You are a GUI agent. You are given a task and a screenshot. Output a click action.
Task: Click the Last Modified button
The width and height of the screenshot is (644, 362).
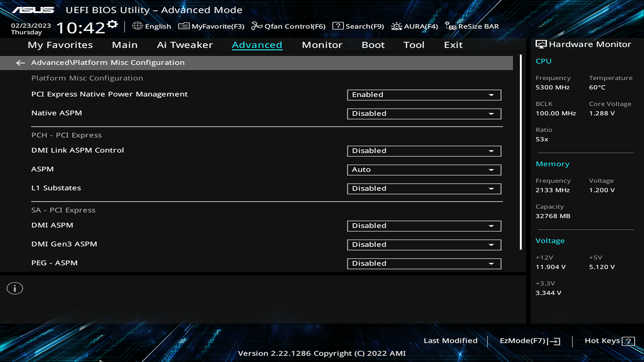pyautogui.click(x=450, y=341)
